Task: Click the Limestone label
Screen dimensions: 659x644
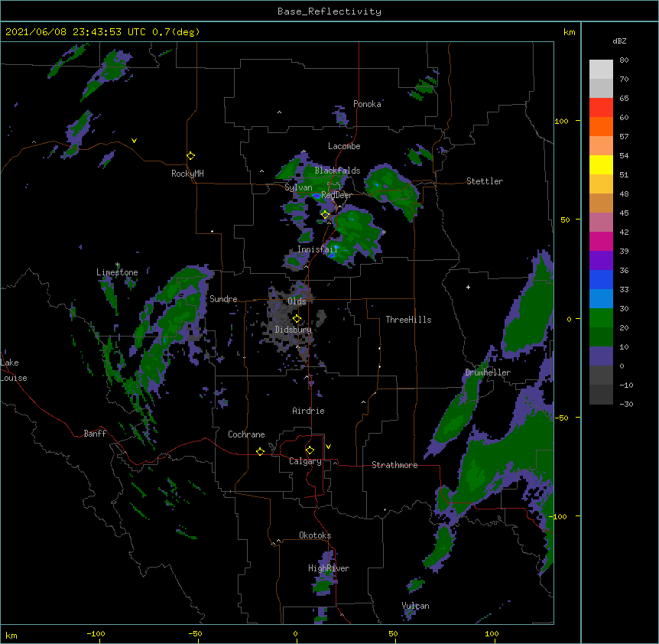Action: (x=117, y=272)
